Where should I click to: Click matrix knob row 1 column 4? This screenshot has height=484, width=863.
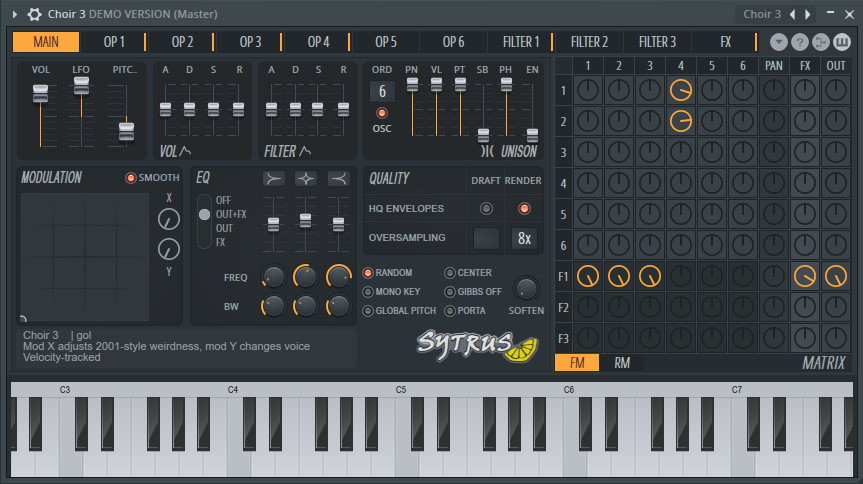coord(681,90)
